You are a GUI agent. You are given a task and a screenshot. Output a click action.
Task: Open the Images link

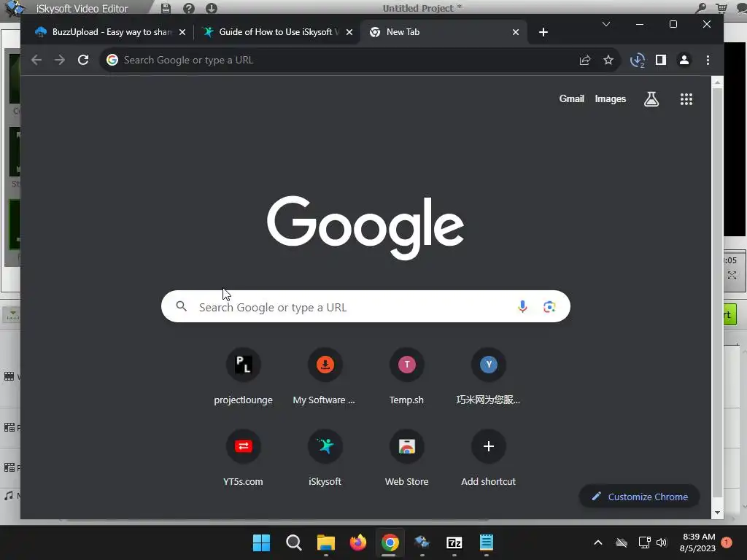tap(611, 98)
